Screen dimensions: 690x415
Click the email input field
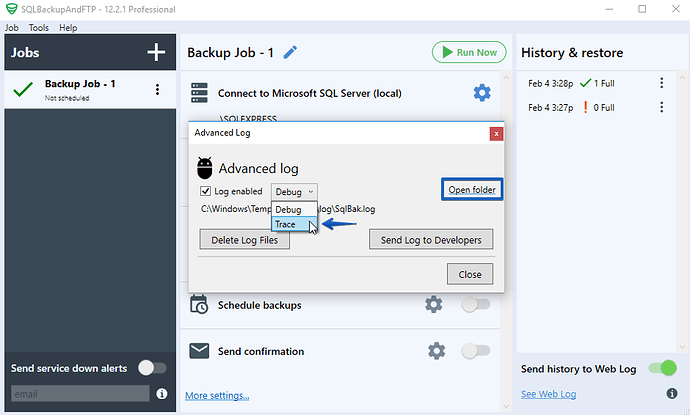point(80,393)
